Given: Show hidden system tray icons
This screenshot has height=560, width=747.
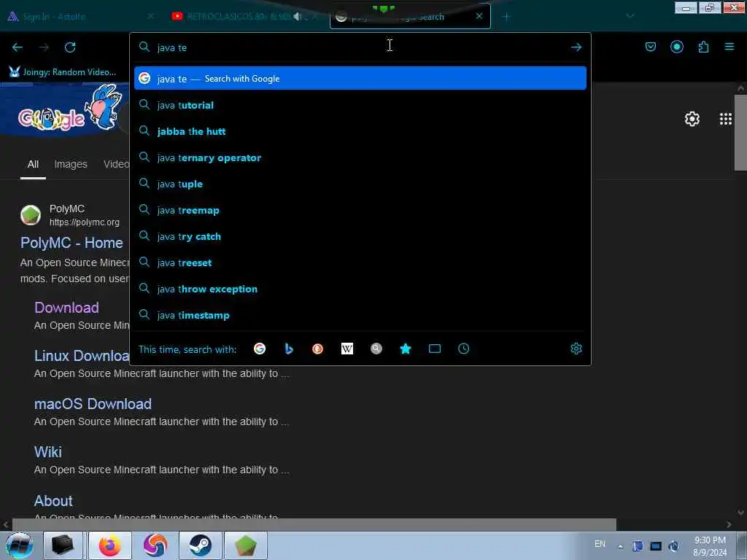Looking at the screenshot, I should [620, 546].
